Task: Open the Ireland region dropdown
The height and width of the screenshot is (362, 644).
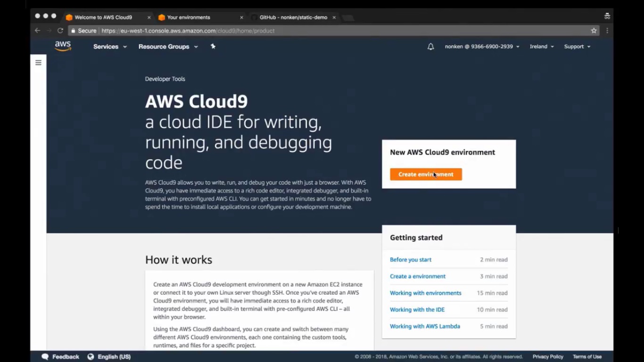Action: coord(542,47)
